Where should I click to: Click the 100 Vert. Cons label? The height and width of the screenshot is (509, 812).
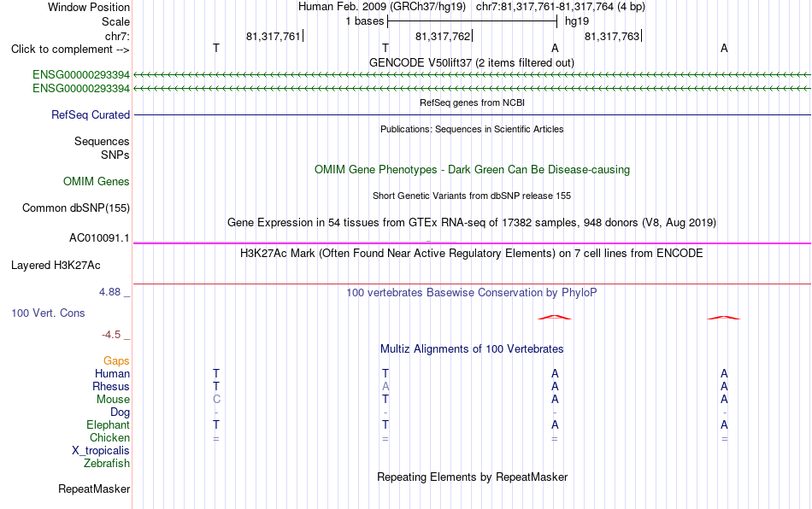48,313
